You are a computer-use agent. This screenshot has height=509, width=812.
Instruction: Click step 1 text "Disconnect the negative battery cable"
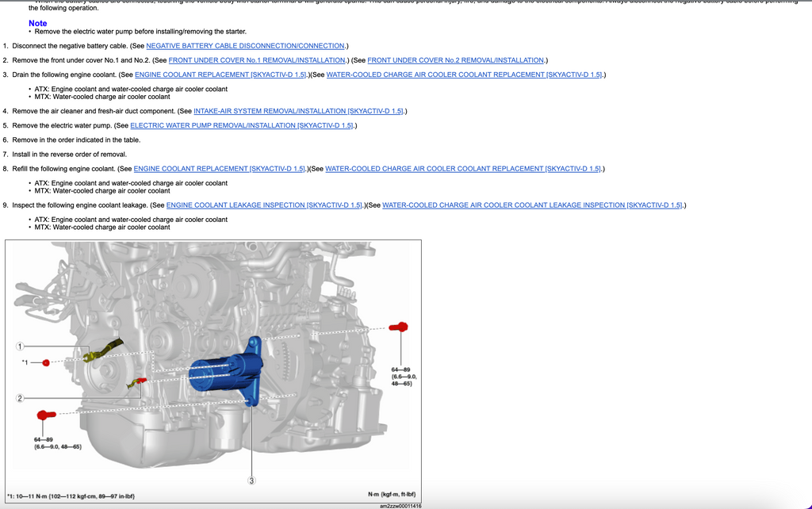pyautogui.click(x=70, y=45)
